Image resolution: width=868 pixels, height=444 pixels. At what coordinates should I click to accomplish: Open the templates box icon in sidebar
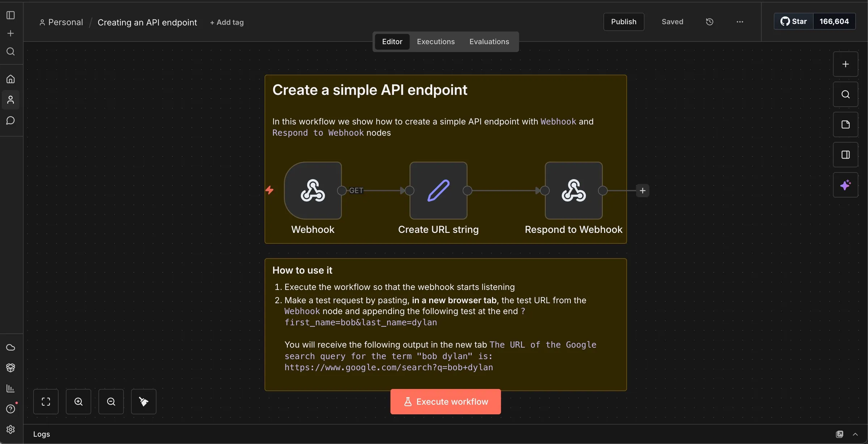(x=10, y=368)
